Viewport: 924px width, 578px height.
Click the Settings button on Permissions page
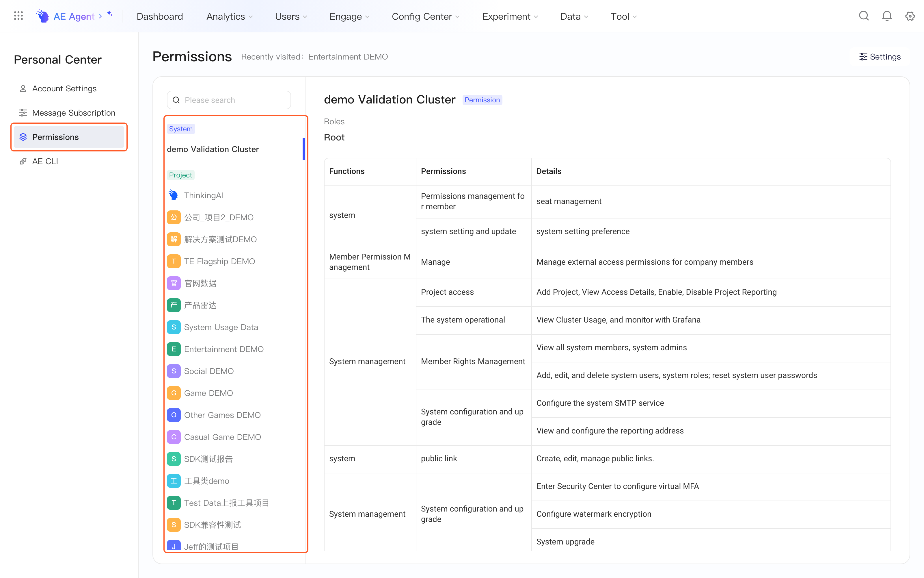pos(880,57)
